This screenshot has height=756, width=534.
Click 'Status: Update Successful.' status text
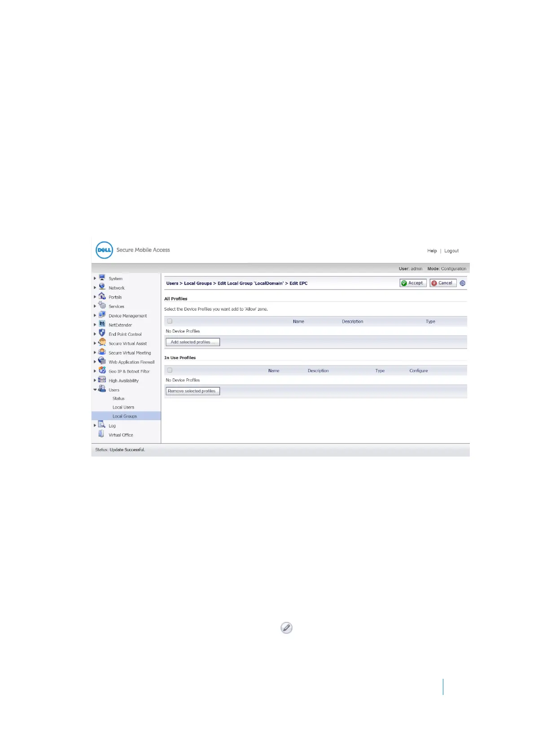coord(120,450)
